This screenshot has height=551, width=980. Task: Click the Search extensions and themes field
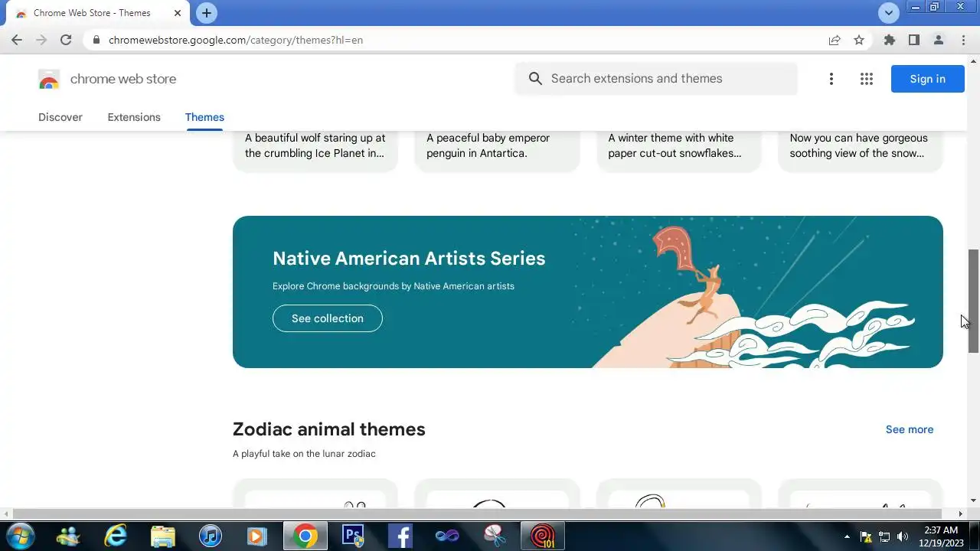(x=656, y=79)
